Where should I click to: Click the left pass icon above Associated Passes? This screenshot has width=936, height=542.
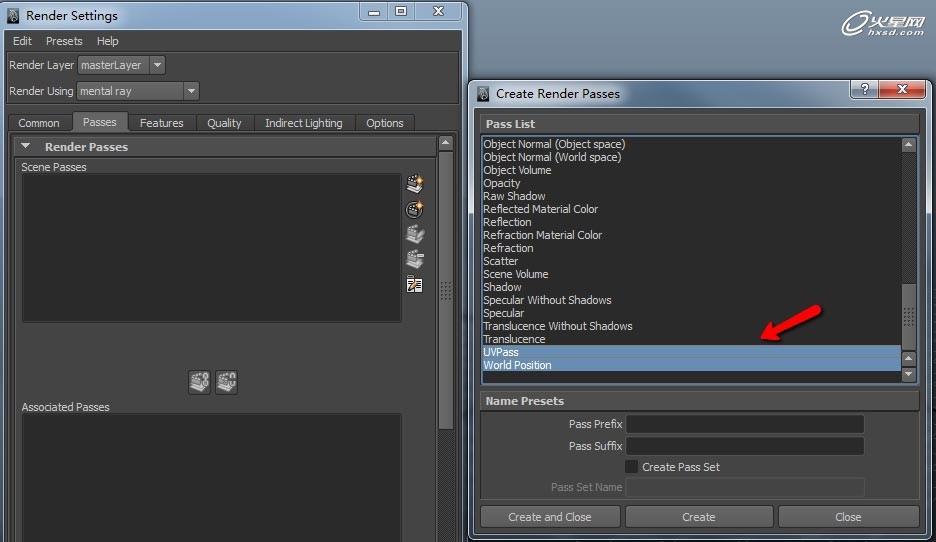pos(199,382)
